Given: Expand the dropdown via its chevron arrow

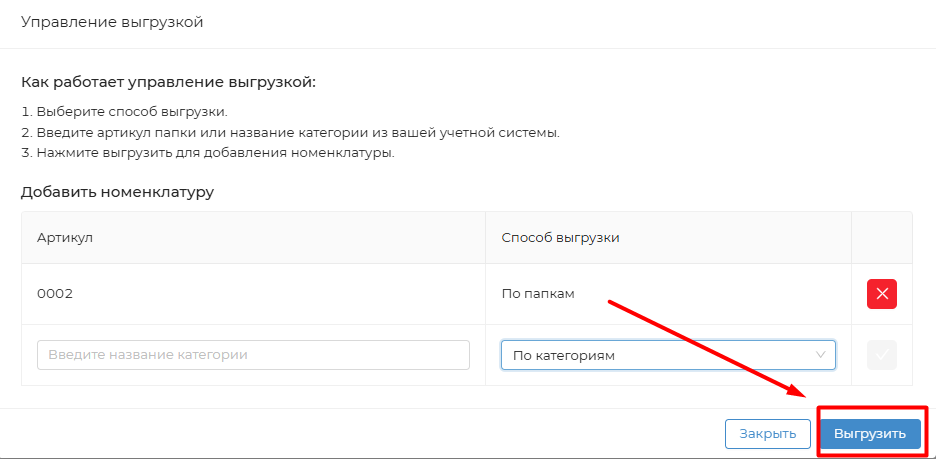Looking at the screenshot, I should pyautogui.click(x=821, y=355).
